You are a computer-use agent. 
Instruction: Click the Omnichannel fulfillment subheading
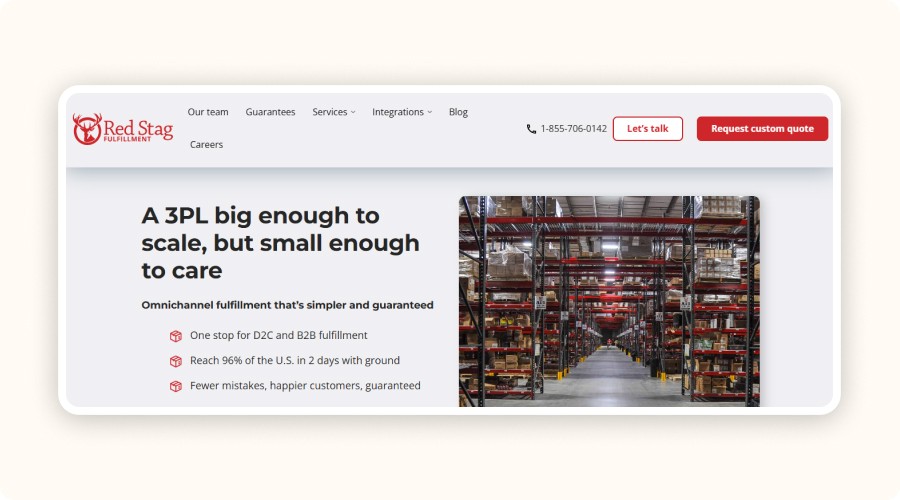click(x=287, y=305)
